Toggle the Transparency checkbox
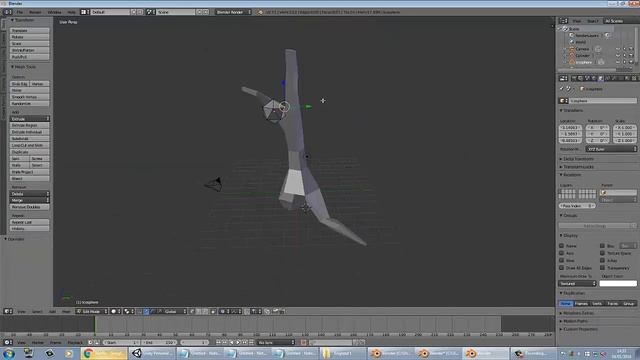The height and width of the screenshot is (360, 640). pyautogui.click(x=602, y=268)
